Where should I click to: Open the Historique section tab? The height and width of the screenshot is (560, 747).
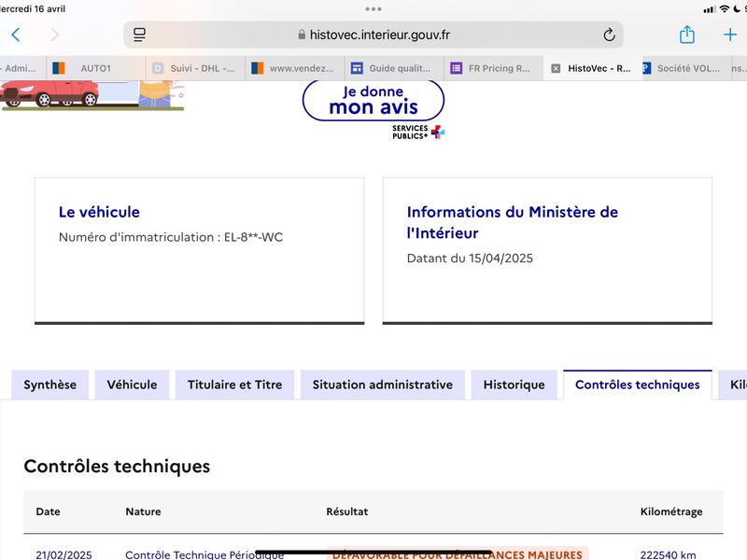514,385
